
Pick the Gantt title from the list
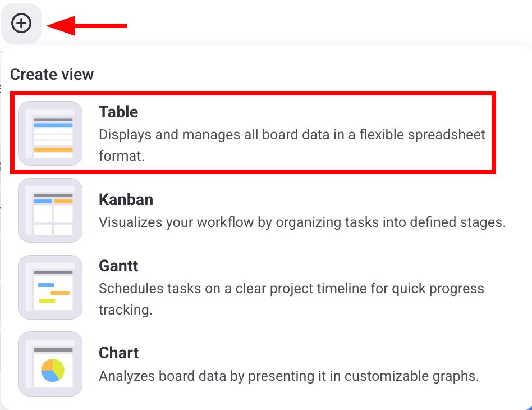pos(118,266)
